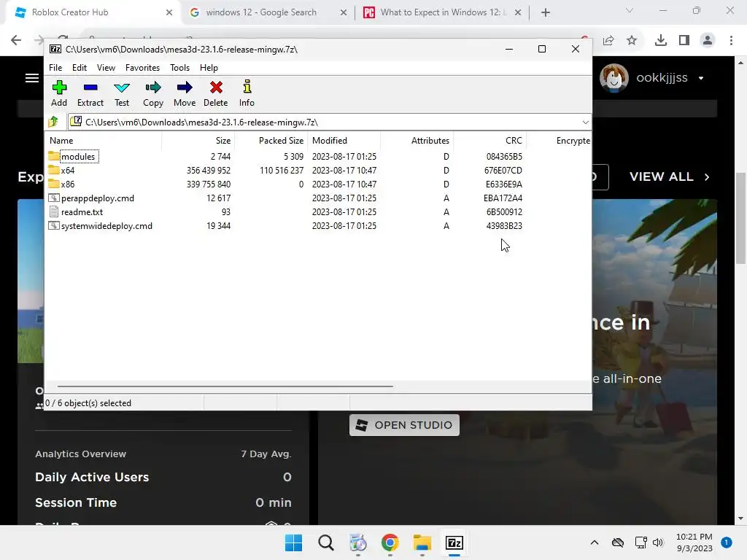The width and height of the screenshot is (747, 560).
Task: Run the Test archive tool
Action: coord(122,93)
